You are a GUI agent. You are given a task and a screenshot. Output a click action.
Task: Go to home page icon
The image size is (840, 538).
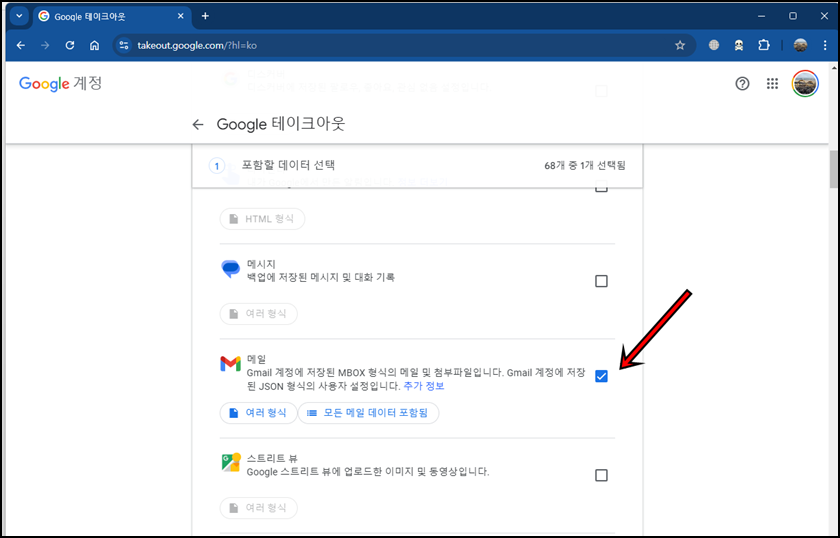tap(94, 46)
